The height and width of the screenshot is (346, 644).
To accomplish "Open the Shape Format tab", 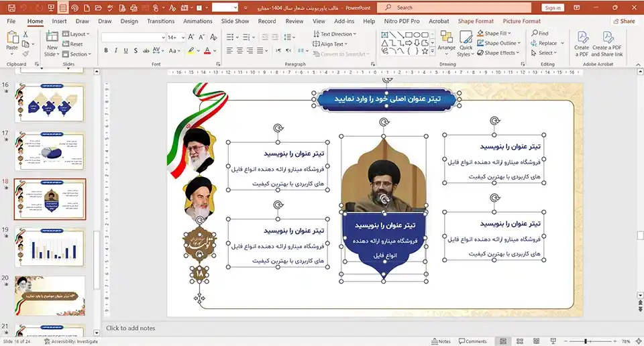I will click(476, 21).
